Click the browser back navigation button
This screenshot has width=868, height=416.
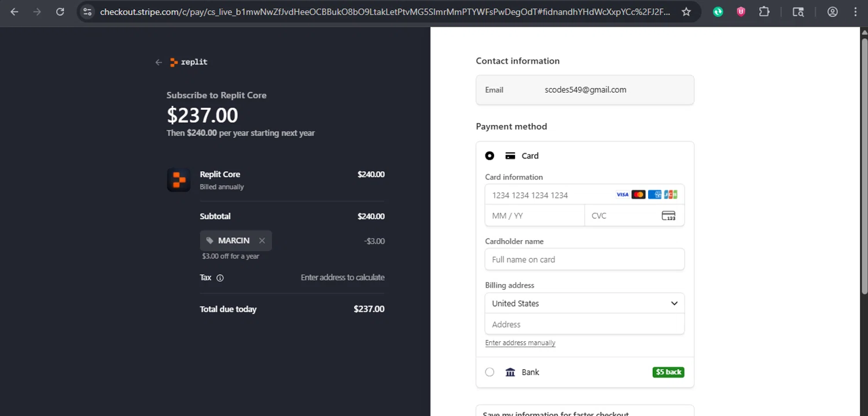[x=14, y=12]
